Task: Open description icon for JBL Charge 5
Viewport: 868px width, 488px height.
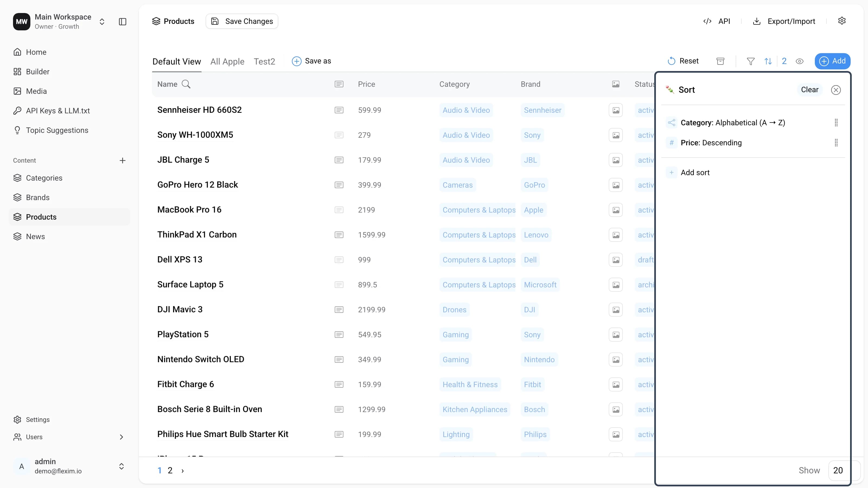Action: 339,160
